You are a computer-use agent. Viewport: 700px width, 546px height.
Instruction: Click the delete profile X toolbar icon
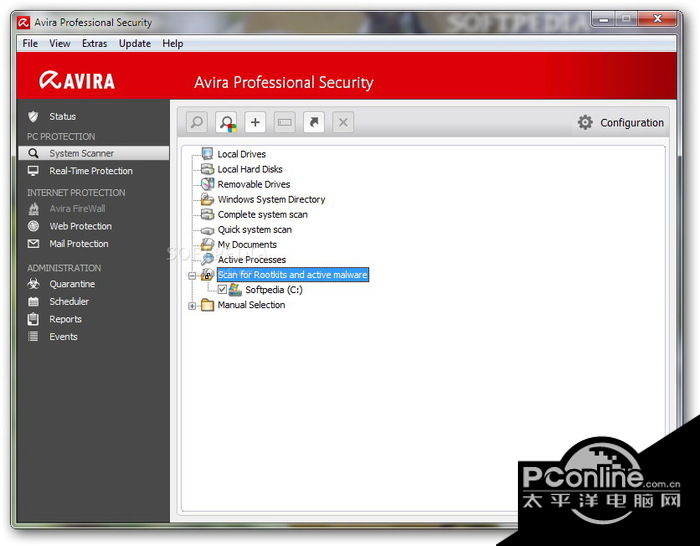[x=343, y=122]
